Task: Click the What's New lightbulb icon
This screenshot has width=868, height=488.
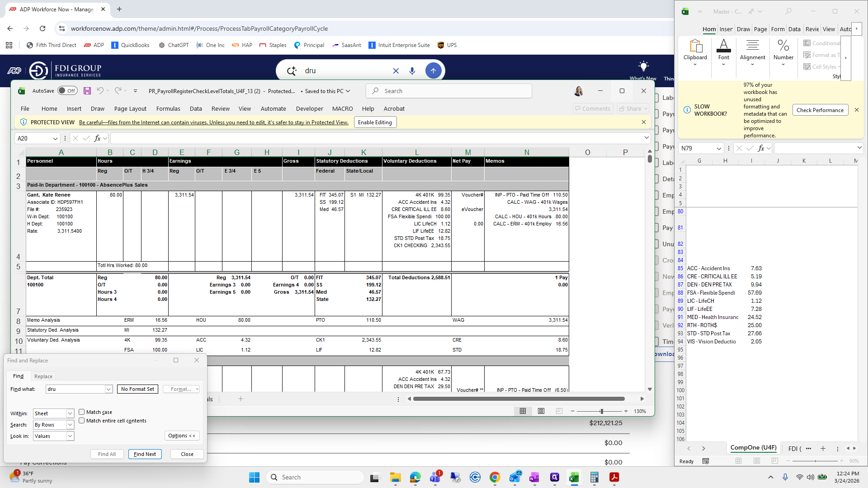Action: (643, 66)
